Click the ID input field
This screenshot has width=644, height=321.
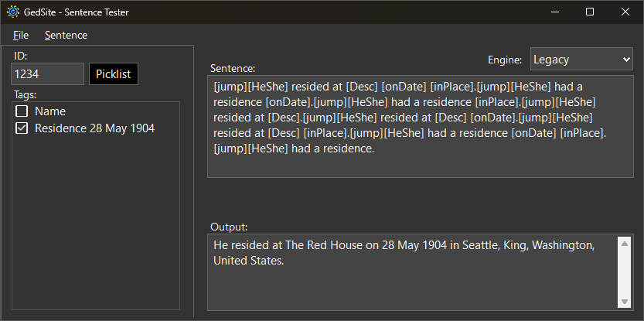(47, 74)
